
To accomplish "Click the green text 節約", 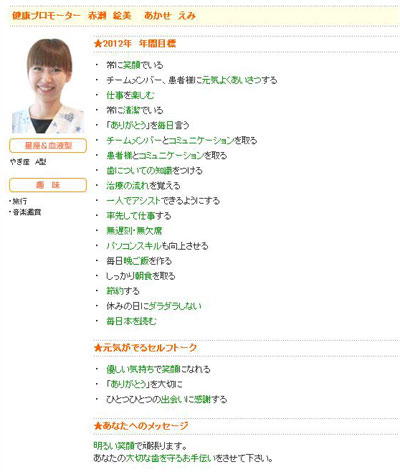I will 115,291.
